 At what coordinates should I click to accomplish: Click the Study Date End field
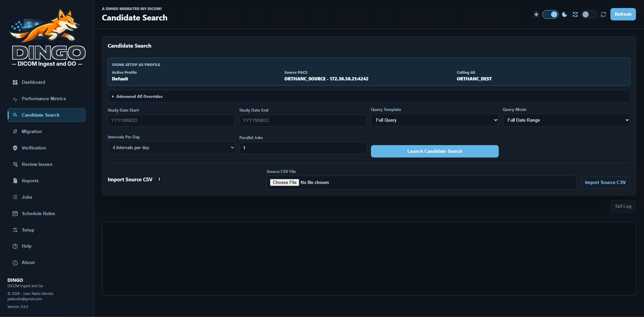303,121
